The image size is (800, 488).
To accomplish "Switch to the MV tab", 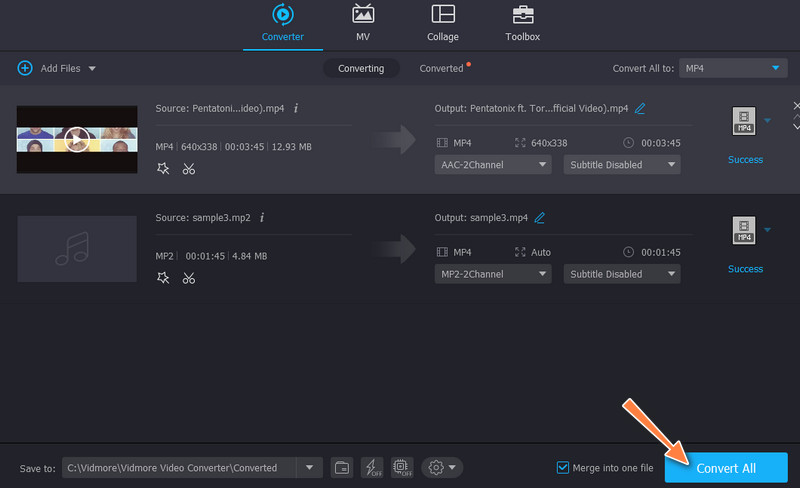I will [363, 24].
